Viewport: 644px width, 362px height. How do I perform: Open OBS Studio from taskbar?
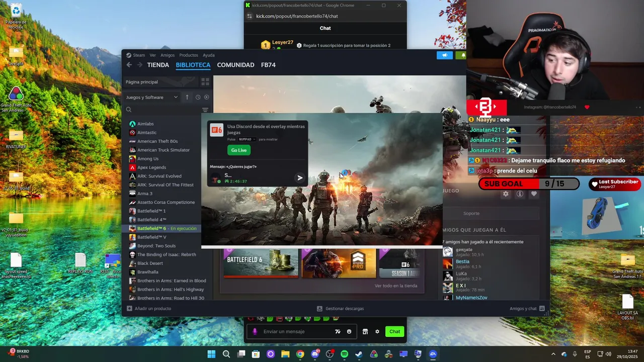click(x=330, y=354)
